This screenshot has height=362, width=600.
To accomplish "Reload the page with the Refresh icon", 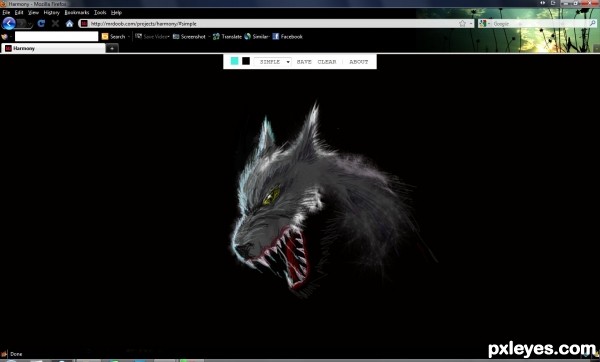I will point(41,23).
